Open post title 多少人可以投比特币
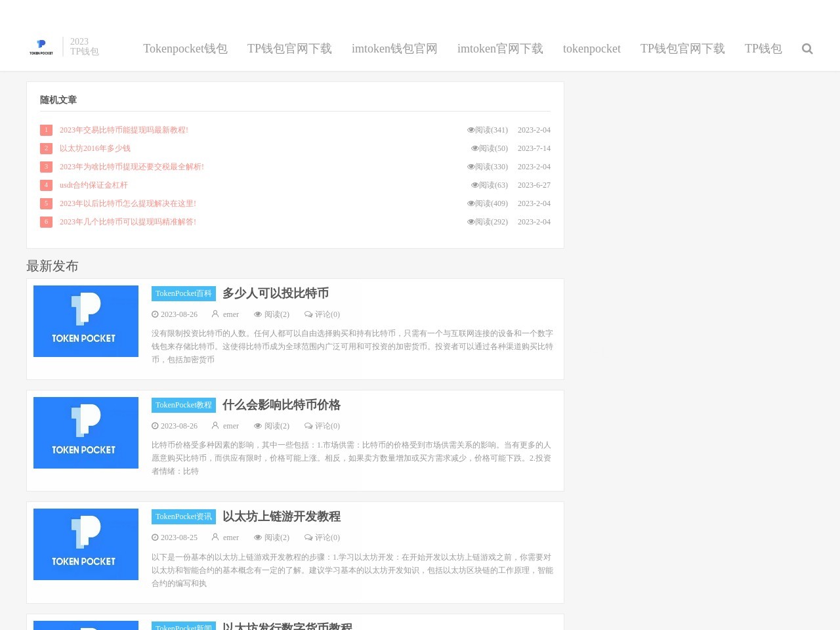Image resolution: width=840 pixels, height=630 pixels. [x=276, y=293]
